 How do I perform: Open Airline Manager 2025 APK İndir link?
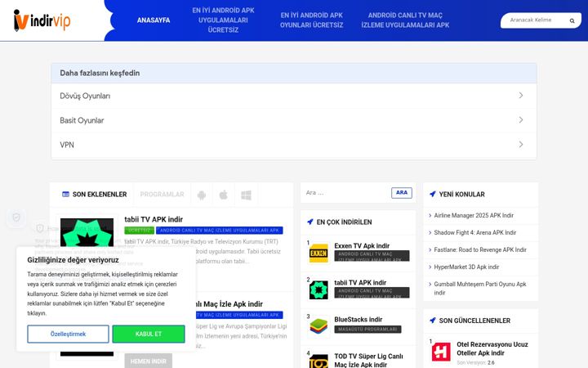point(474,216)
